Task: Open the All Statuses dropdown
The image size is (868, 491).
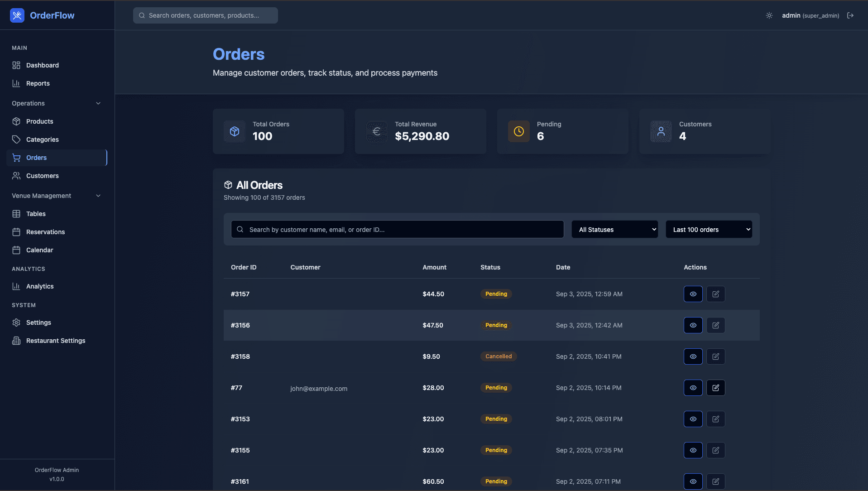Action: [x=614, y=229]
